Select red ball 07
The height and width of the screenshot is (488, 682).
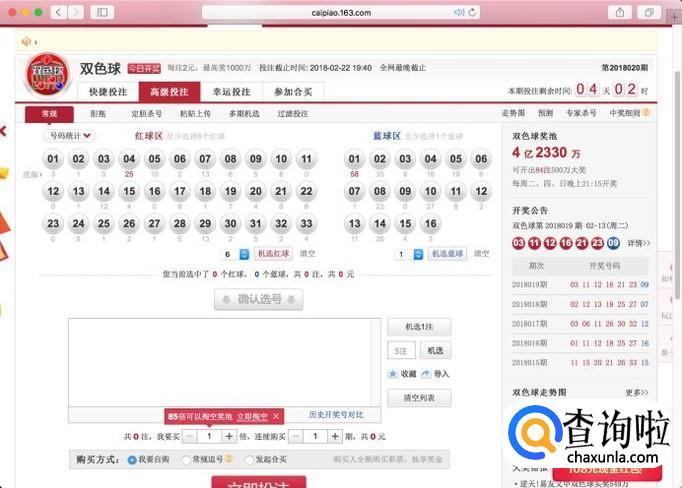point(205,159)
